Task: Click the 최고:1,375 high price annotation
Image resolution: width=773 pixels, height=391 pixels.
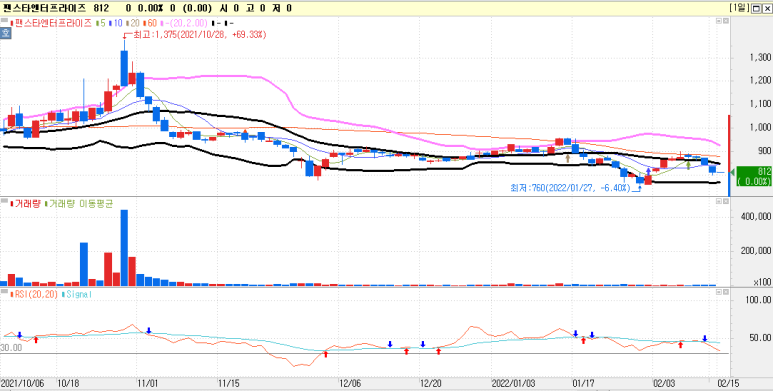Action: tap(195, 35)
